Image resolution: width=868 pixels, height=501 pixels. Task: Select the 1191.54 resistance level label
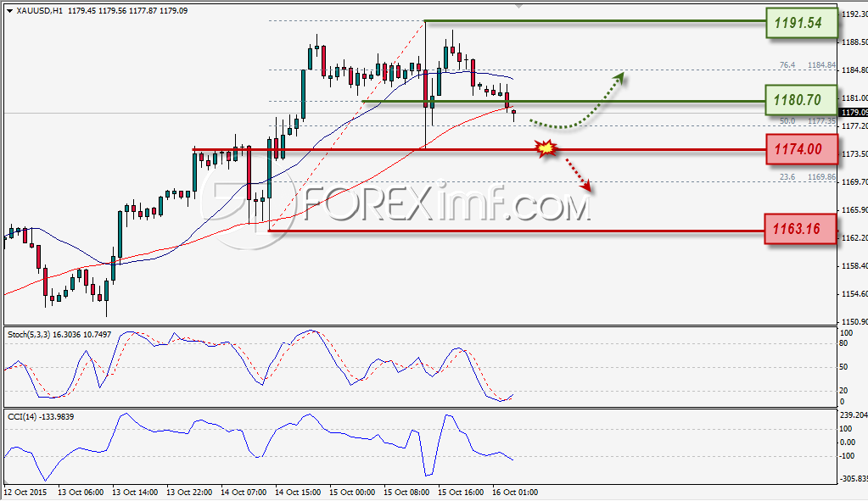tap(801, 23)
